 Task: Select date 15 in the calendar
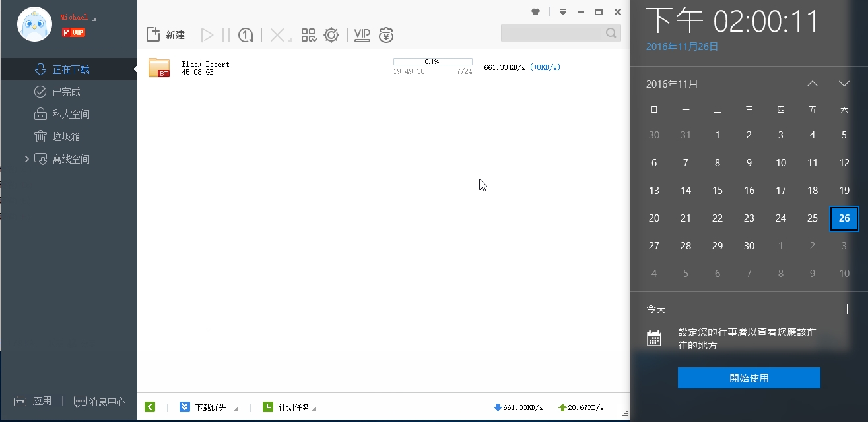point(718,191)
